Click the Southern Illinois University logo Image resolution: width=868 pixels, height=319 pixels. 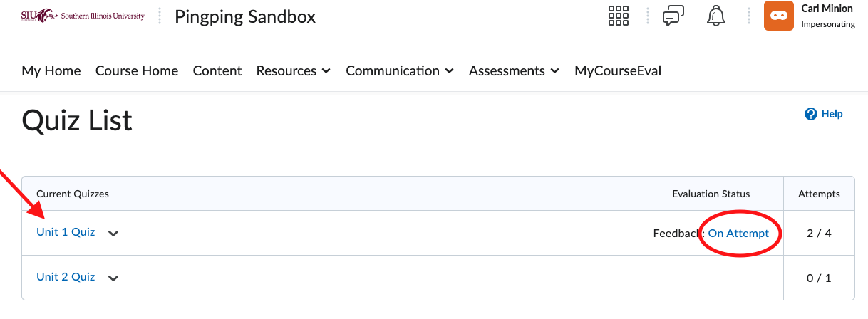click(x=83, y=15)
